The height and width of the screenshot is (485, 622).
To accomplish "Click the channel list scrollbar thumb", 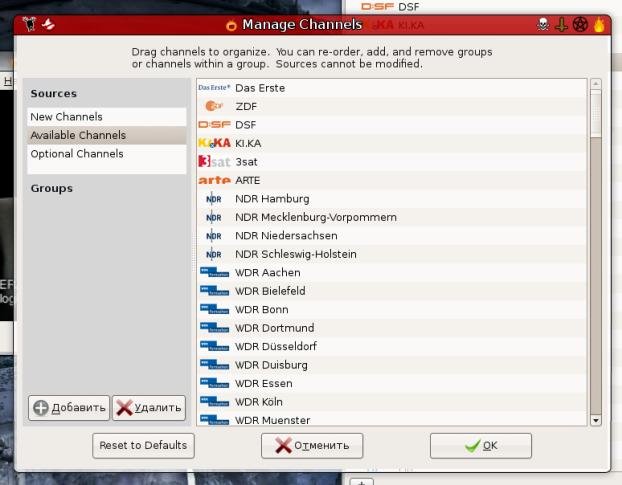I will (595, 113).
